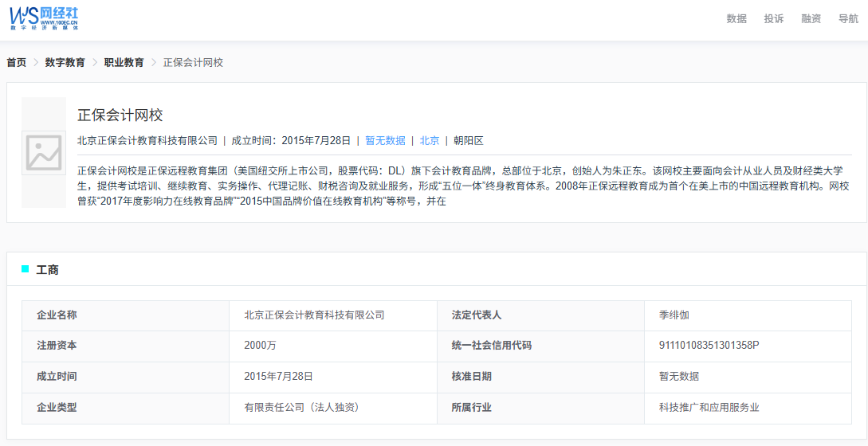Click the 91110108351301358P code cell

(x=748, y=346)
